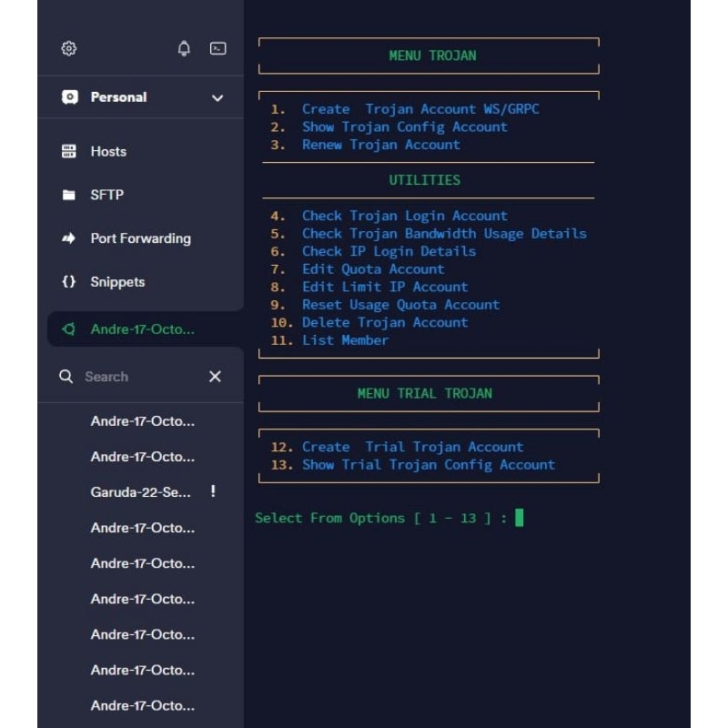Click terminal text 'Check Trojan Login Account'
Image resolution: width=728 pixels, height=728 pixels.
(404, 216)
